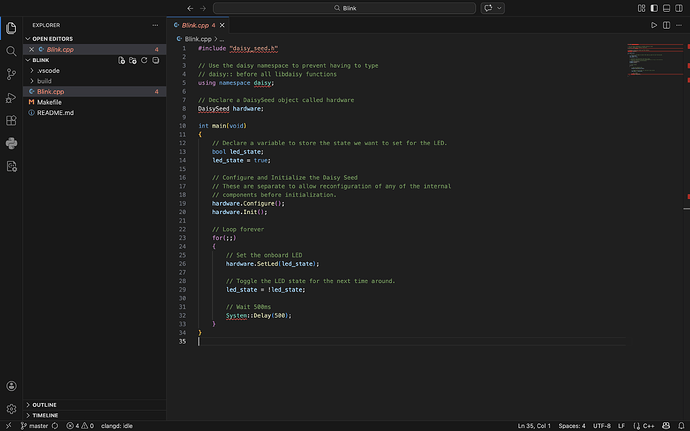Refresh the explorer file tree
Viewport: 690px width, 431px height.
144,60
